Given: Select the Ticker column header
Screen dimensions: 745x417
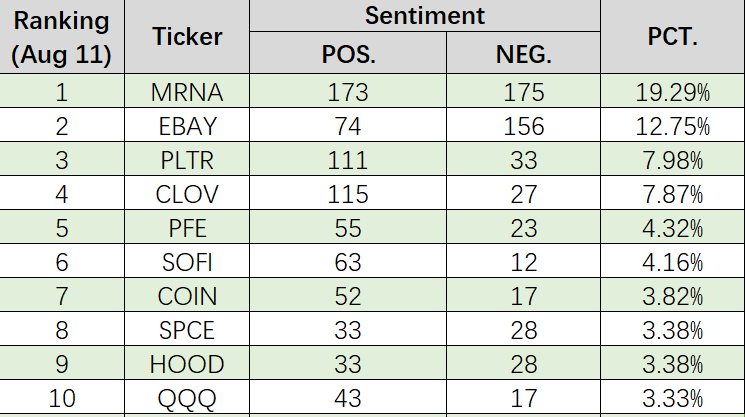Looking at the screenshot, I should click(x=187, y=37).
